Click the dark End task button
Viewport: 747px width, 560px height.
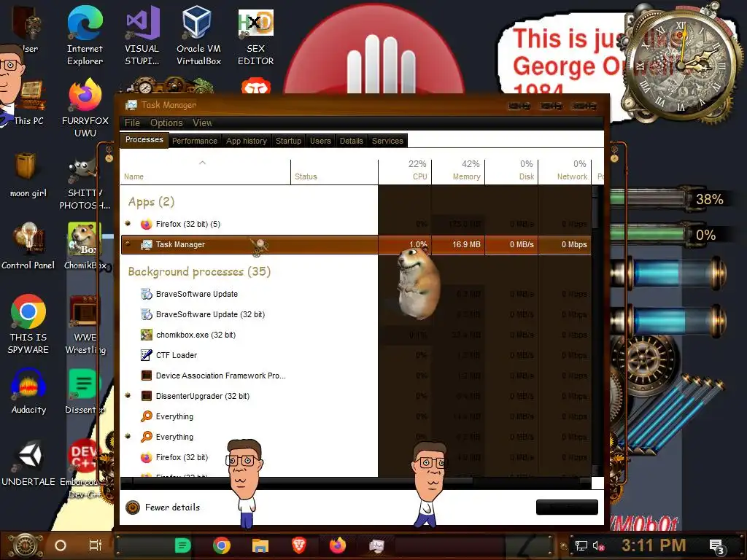click(x=567, y=507)
